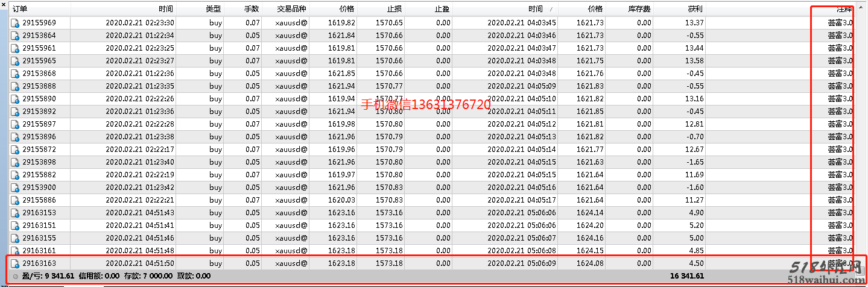This screenshot has height=287, width=868.
Task: Click the balance icon in the summary row
Action: click(15, 276)
